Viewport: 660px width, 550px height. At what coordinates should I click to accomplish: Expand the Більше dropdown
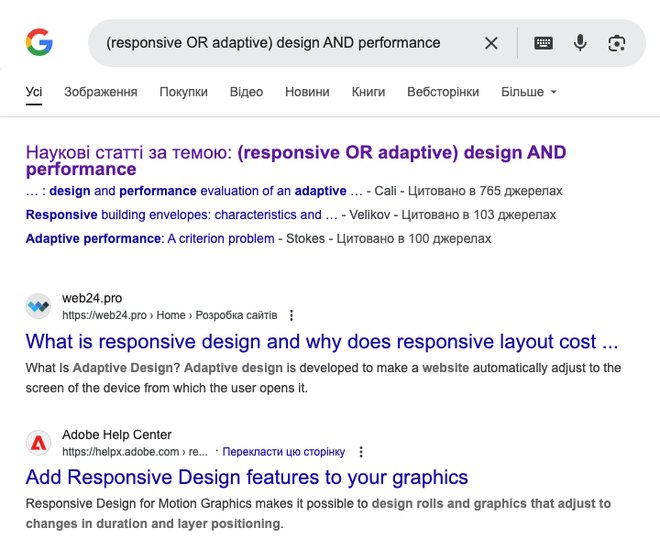[529, 92]
